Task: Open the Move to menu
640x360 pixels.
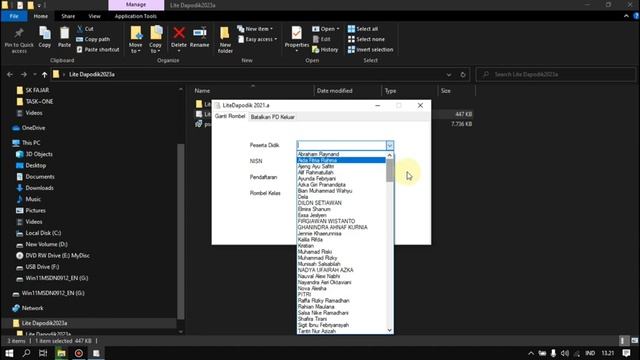Action: pyautogui.click(x=136, y=40)
